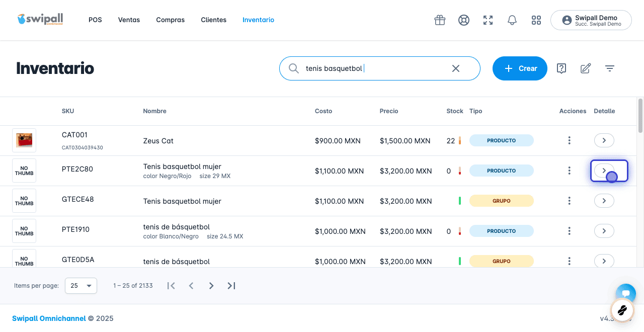
Task: Click the Tipo column header
Action: point(476,111)
